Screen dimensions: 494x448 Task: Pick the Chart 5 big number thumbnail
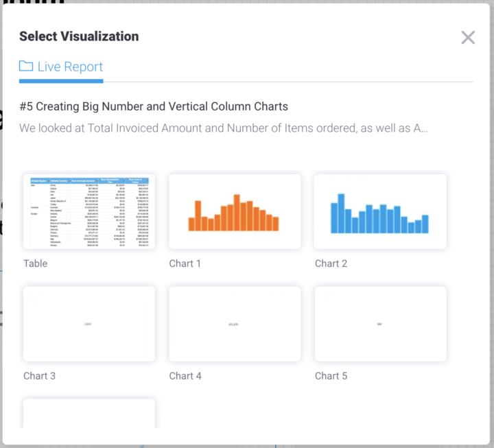coord(380,324)
